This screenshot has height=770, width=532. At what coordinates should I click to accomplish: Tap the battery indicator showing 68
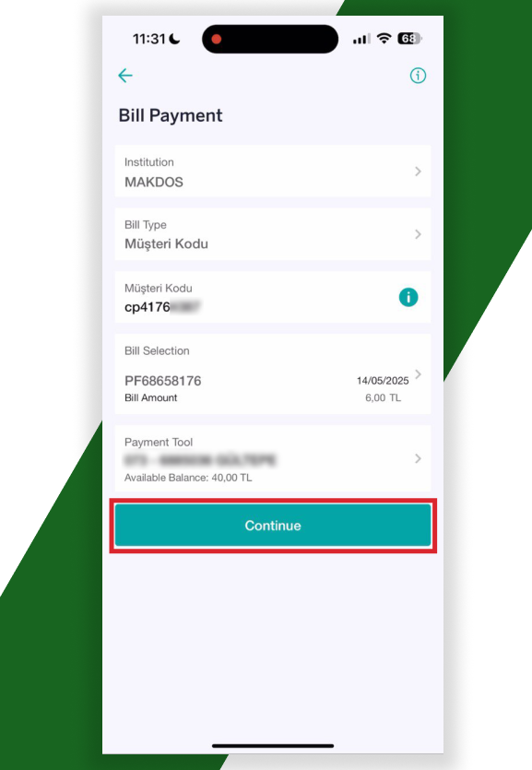click(x=409, y=39)
